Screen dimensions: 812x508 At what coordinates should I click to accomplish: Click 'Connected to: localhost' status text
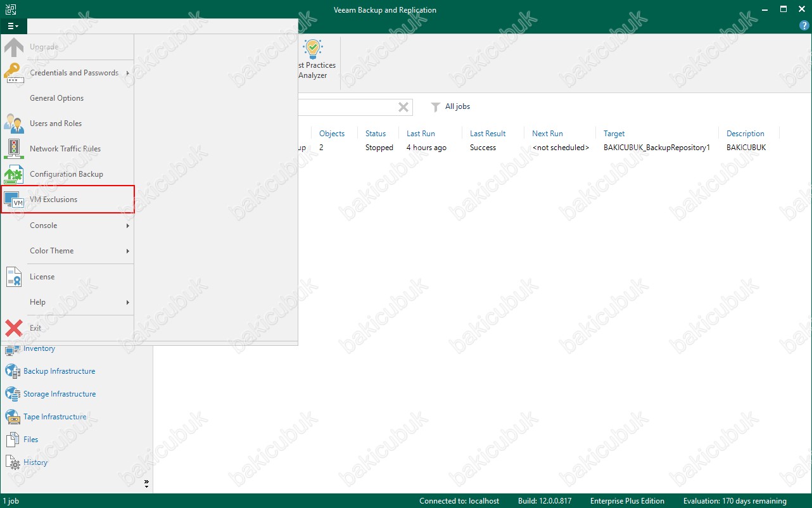(459, 501)
